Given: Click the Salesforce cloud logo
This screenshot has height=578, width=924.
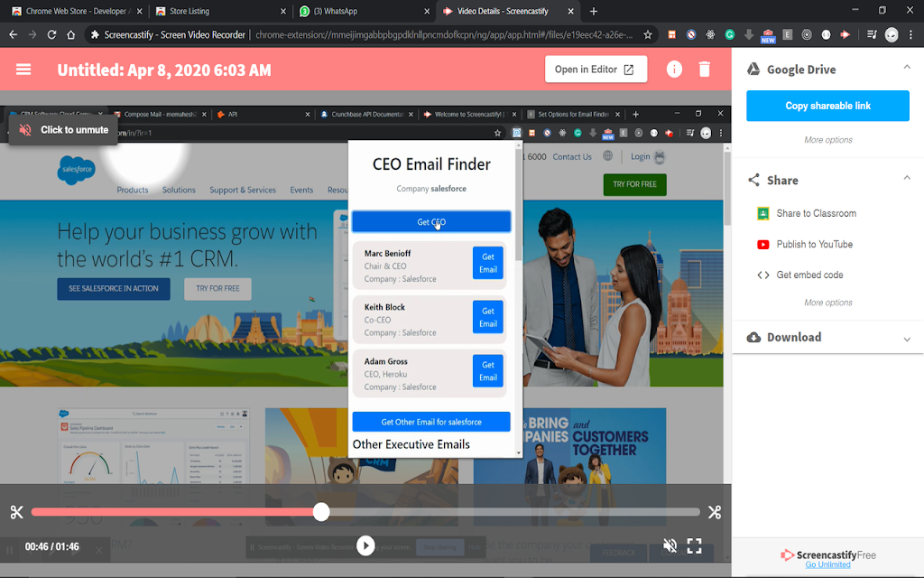Looking at the screenshot, I should point(77,169).
